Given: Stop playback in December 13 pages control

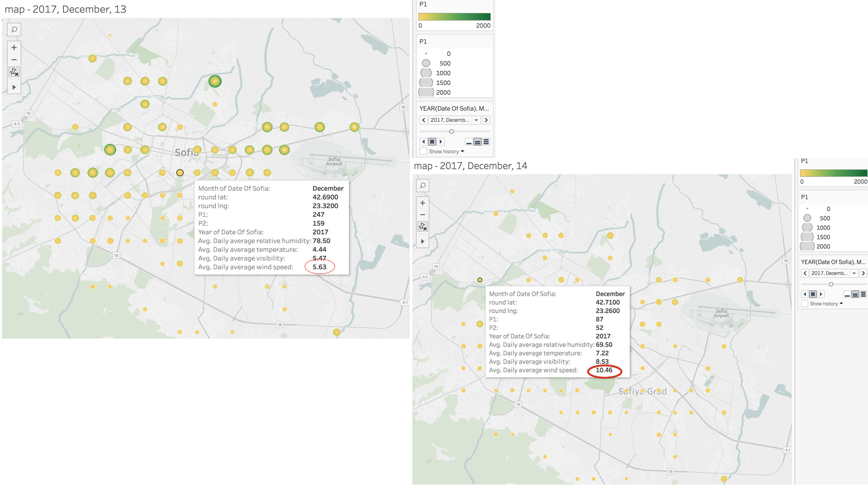Looking at the screenshot, I should point(432,141).
